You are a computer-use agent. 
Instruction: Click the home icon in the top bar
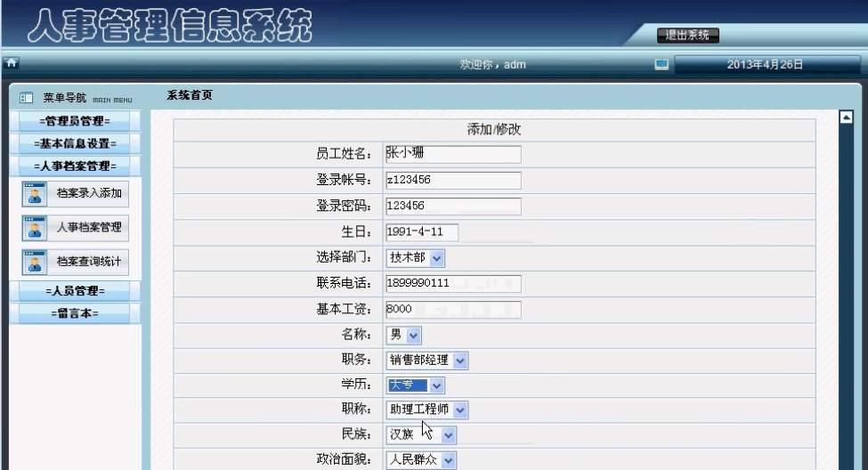coord(11,62)
